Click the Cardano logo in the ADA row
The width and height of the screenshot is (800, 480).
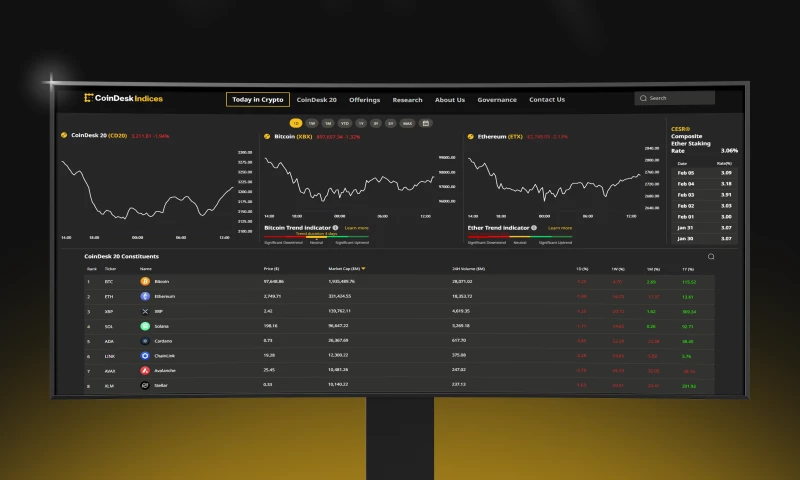[145, 341]
